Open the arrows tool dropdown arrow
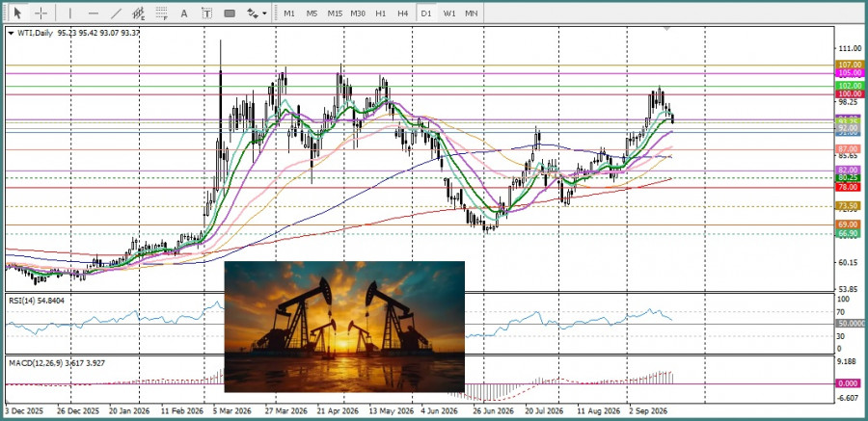 (264, 13)
